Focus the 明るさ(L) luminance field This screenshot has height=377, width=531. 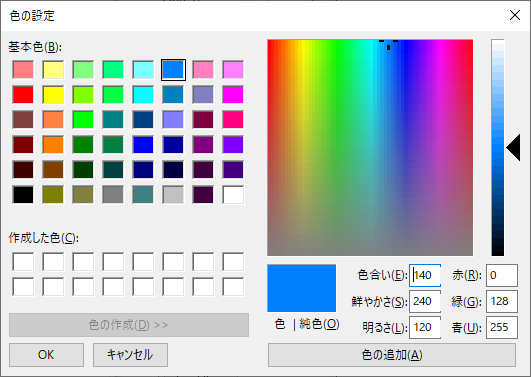[425, 327]
